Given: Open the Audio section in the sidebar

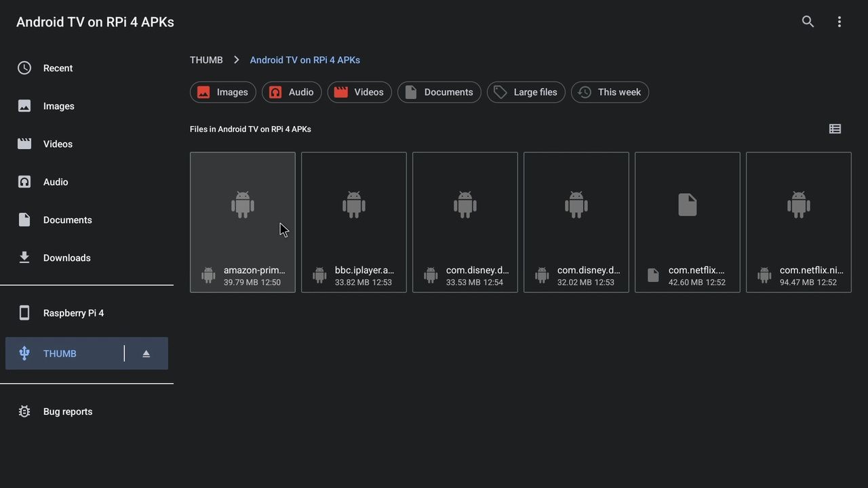Looking at the screenshot, I should pos(56,182).
